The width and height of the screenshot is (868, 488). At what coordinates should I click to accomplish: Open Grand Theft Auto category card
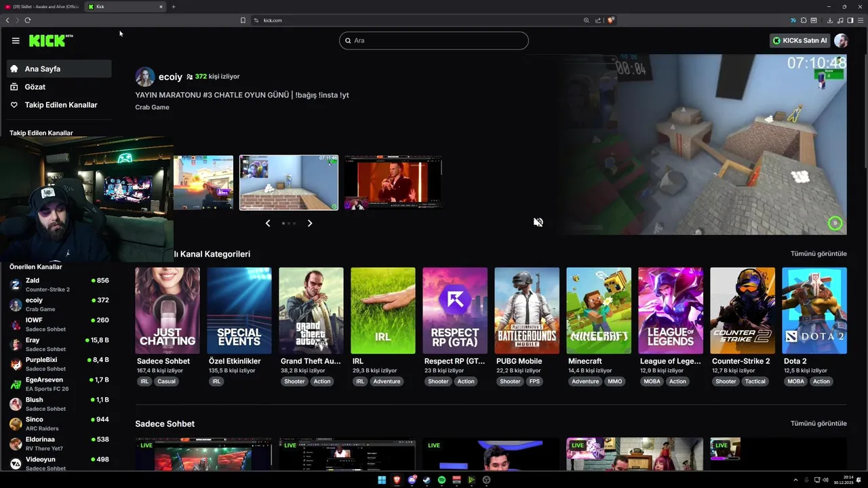[311, 310]
